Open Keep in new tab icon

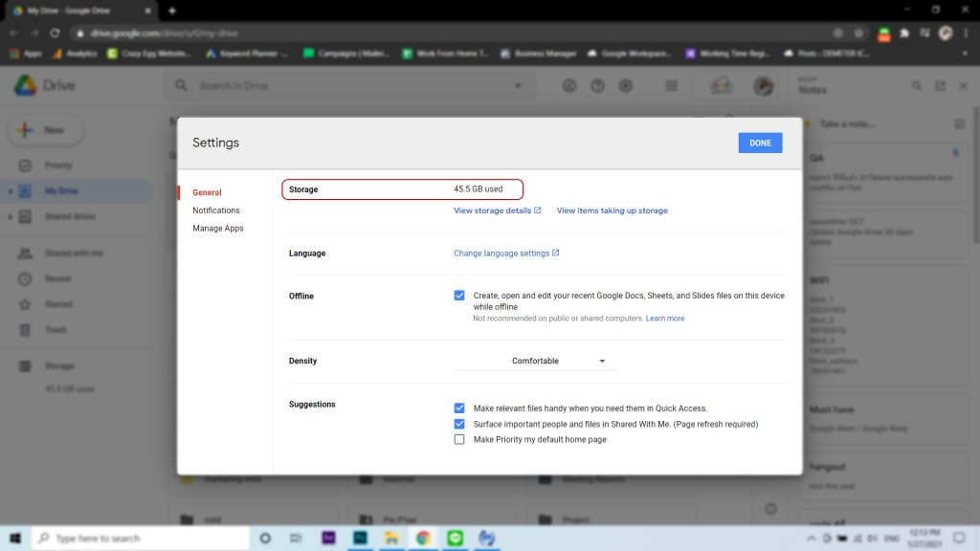(940, 85)
